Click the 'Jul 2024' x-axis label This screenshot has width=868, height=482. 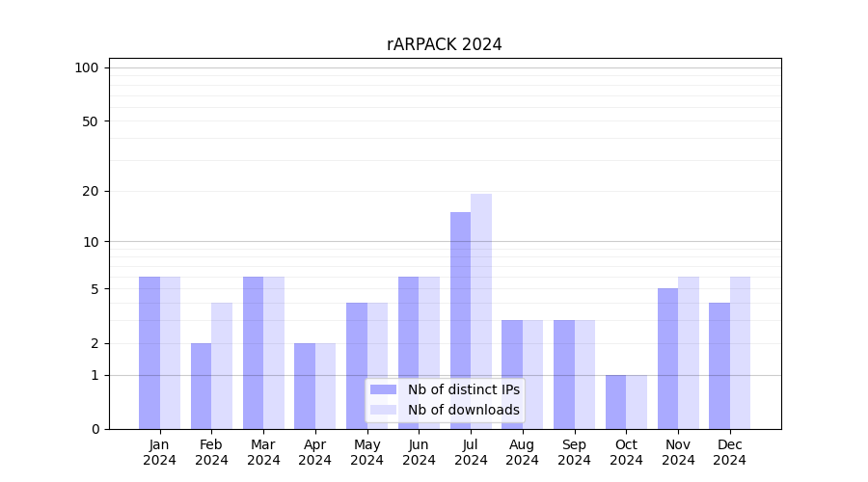click(471, 452)
